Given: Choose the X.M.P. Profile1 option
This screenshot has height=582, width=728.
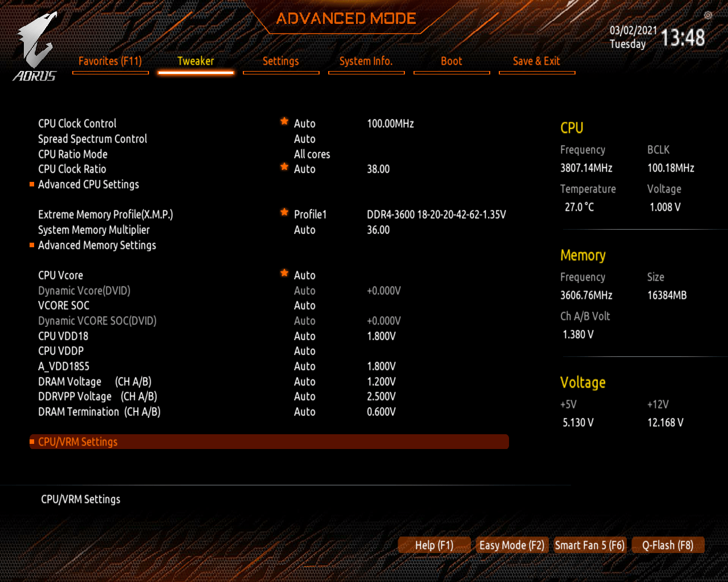Looking at the screenshot, I should point(311,214).
